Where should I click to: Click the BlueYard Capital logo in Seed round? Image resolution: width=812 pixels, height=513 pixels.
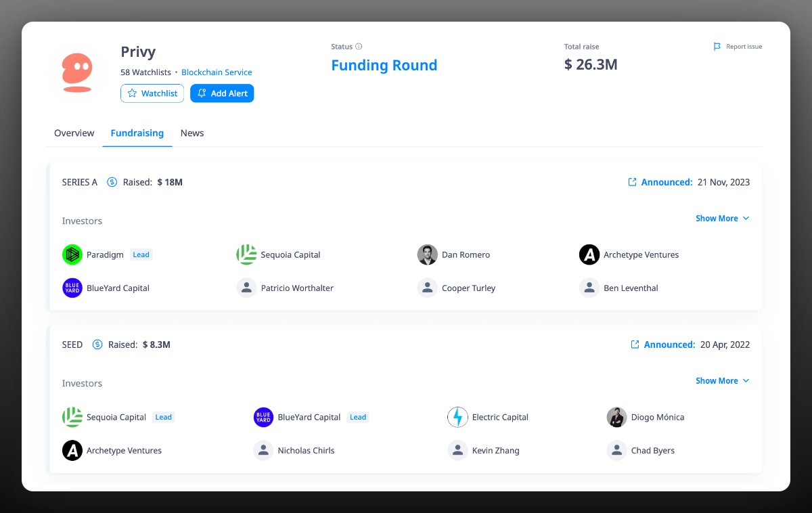(x=263, y=417)
